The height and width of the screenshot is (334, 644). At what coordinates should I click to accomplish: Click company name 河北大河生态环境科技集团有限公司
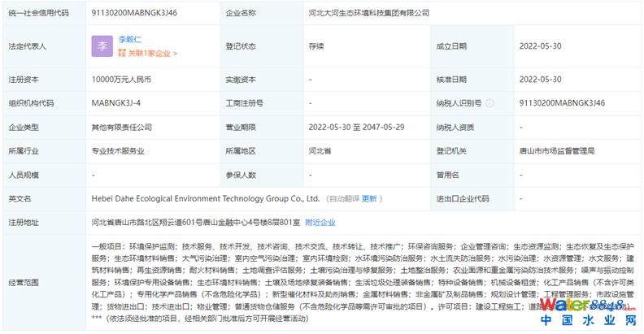coord(370,13)
